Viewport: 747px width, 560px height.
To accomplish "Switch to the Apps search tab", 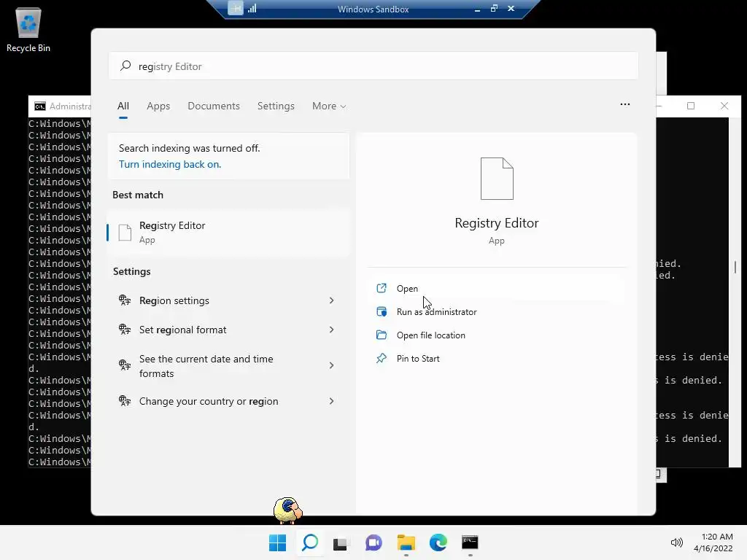I will tap(158, 106).
